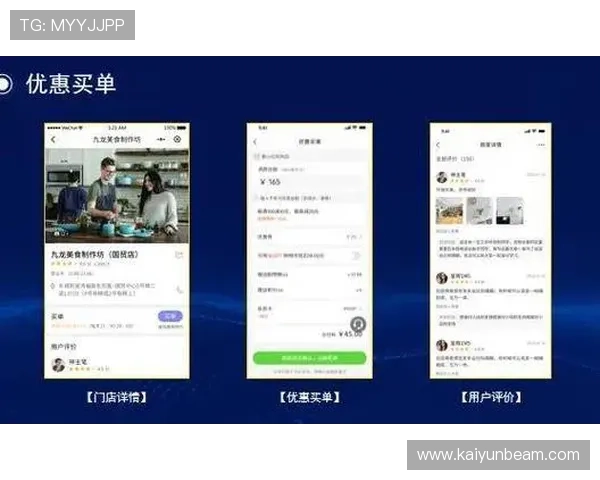Screen dimensions: 600x480
Task: Tap share icon beside 九龙美食制作坊（国贸店）
Action: click(179, 255)
